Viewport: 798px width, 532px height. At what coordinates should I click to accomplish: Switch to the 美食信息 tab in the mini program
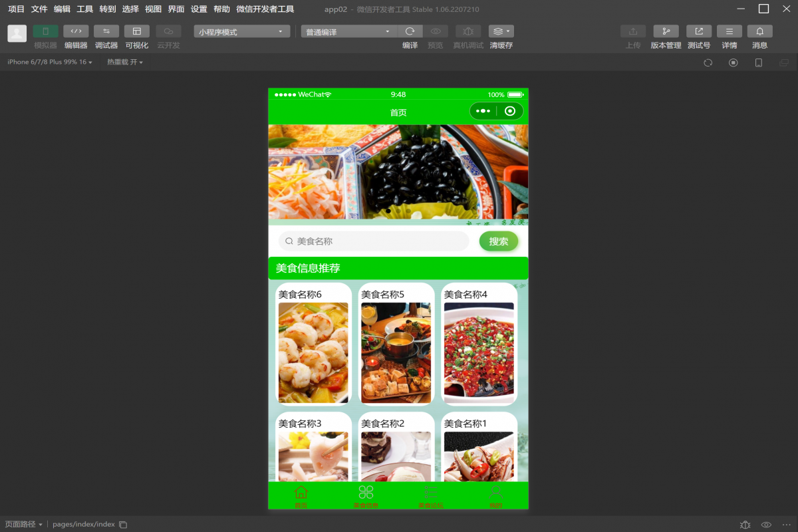coord(366,496)
